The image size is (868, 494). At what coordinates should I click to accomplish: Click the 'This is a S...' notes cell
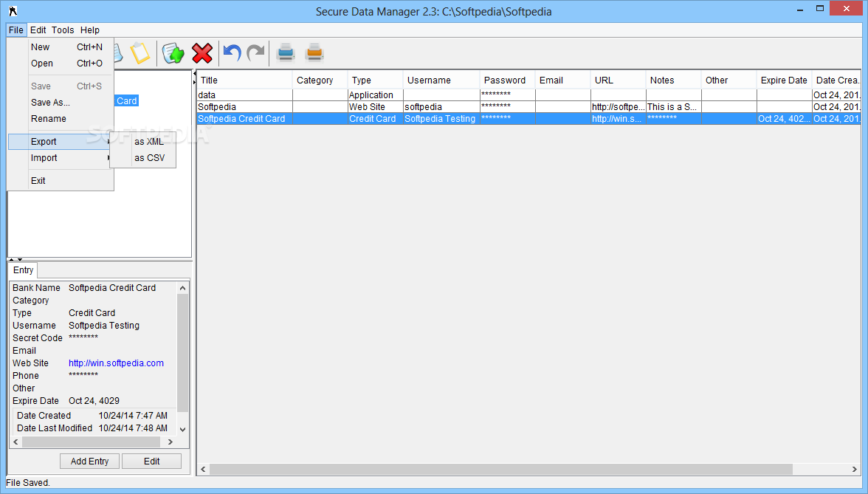click(x=674, y=107)
